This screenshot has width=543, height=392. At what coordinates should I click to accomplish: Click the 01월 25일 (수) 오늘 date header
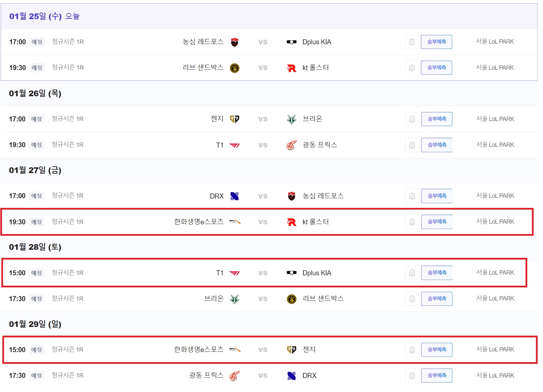44,16
